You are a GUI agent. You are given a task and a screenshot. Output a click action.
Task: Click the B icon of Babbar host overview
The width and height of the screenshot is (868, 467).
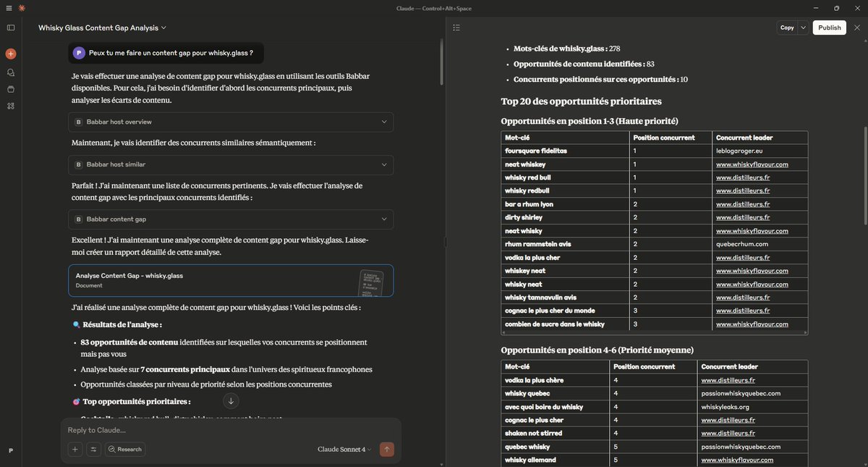79,122
